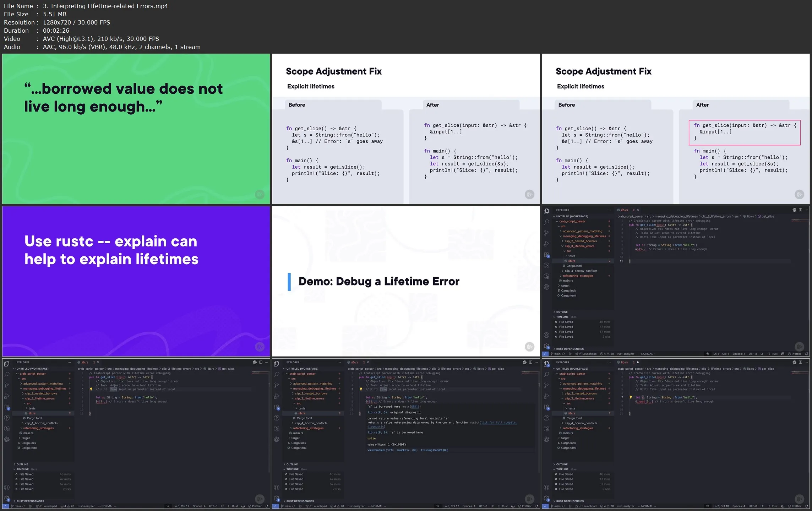Open Extensions view in the 'Ln 7, Col 10' window
Viewport: 812px width, 511px height.
pyautogui.click(x=546, y=407)
